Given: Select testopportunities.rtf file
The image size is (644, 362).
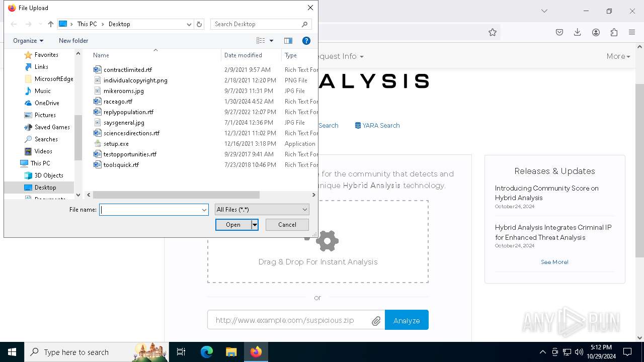Looking at the screenshot, I should coord(130,154).
